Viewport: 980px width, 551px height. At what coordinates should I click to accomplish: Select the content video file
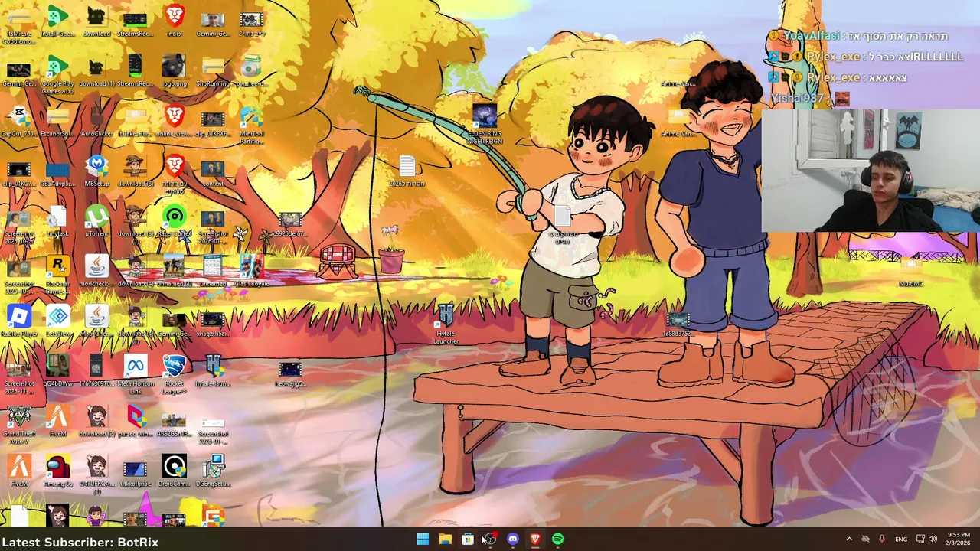213,171
